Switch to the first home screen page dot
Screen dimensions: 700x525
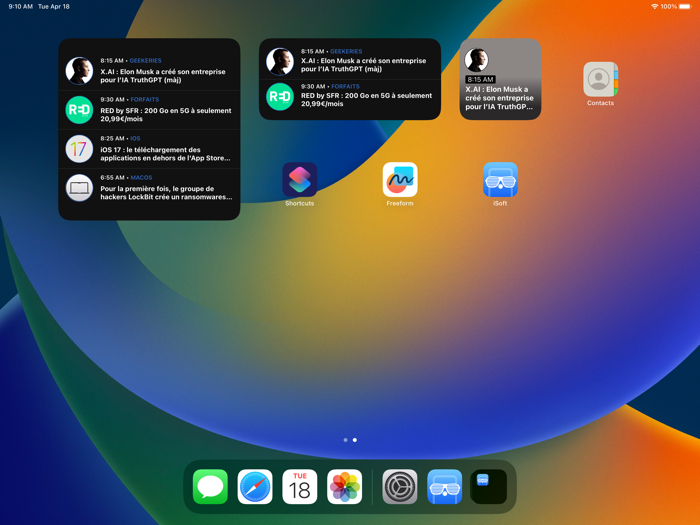tap(346, 440)
